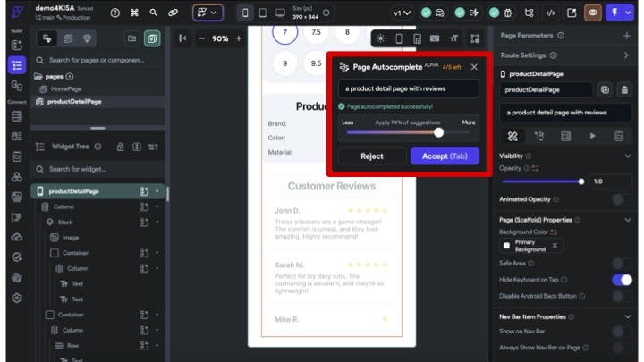This screenshot has height=362, width=644.
Task: Select productDetailPage in pages list
Action: (74, 102)
